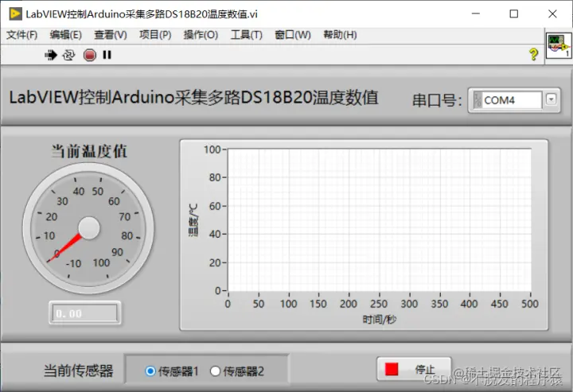Open the 编辑(E) menu
573x392 pixels.
click(66, 35)
